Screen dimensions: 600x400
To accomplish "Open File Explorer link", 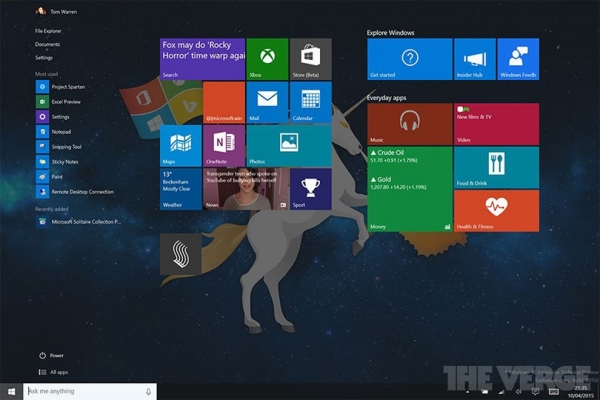I will 48,31.
